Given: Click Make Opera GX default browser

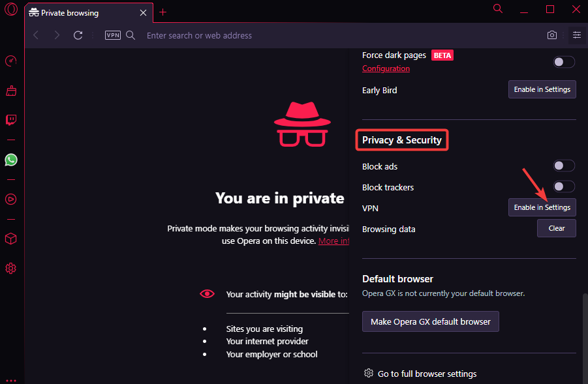Looking at the screenshot, I should click(x=430, y=321).
